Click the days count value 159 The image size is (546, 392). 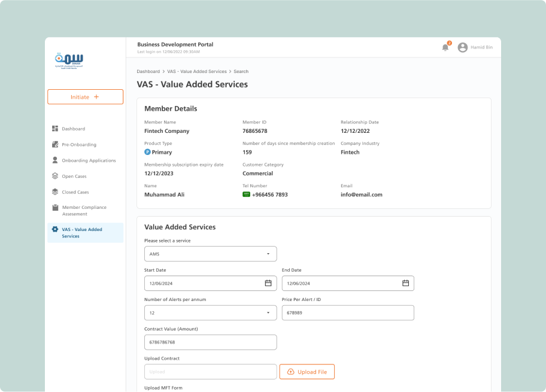point(247,152)
